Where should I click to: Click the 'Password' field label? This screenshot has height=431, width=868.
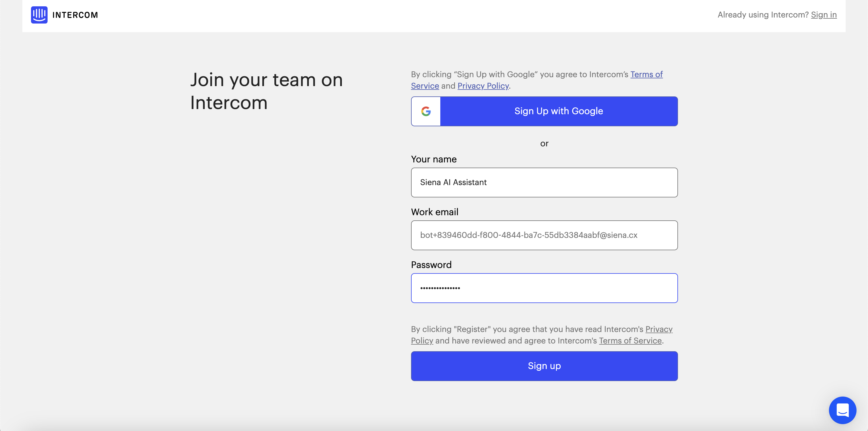tap(431, 265)
